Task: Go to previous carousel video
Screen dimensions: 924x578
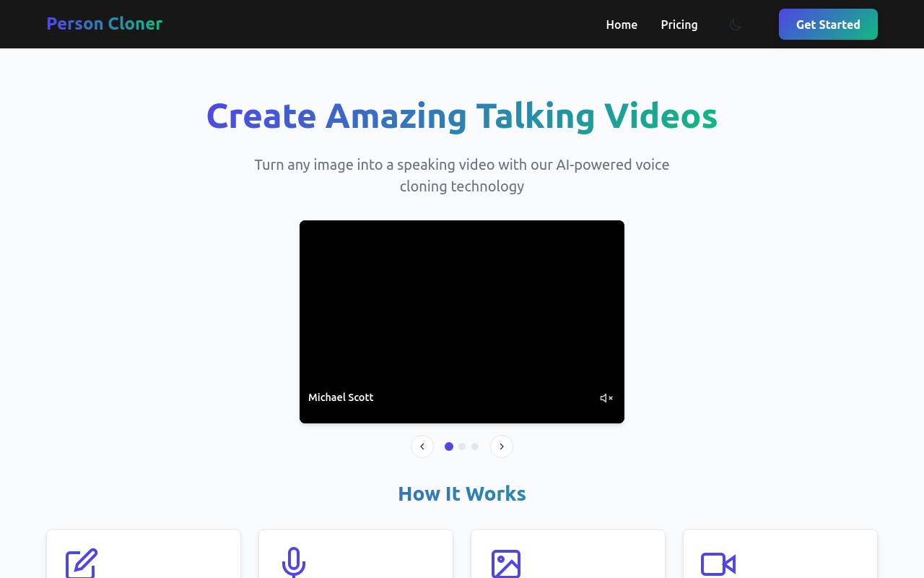Action: (x=422, y=447)
